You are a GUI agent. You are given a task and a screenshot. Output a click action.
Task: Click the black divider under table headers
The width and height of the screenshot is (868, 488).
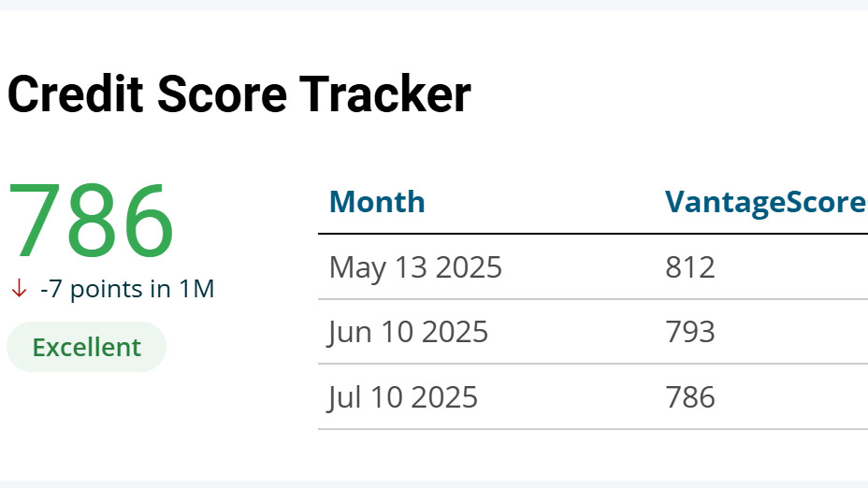point(593,234)
